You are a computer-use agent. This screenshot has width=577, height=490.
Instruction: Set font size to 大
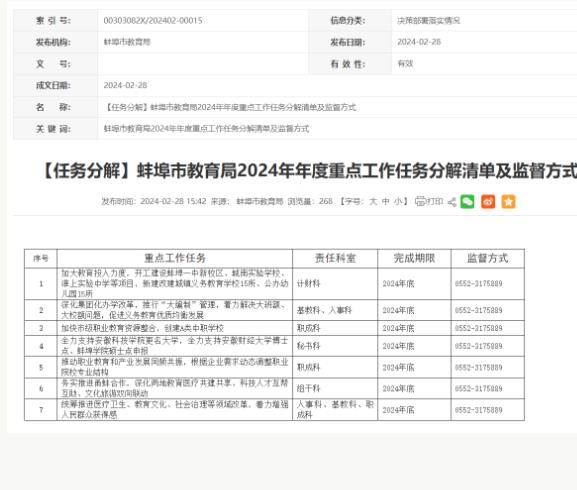[x=373, y=202]
